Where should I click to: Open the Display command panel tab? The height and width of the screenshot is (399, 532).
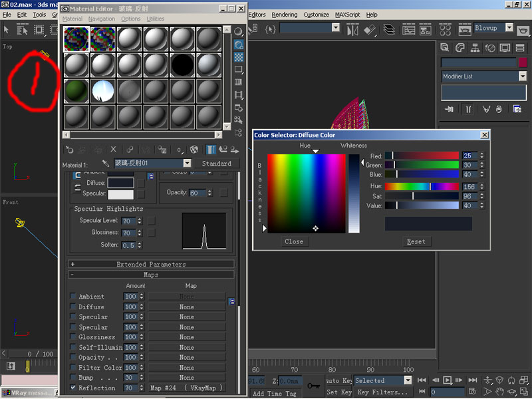[x=505, y=48]
